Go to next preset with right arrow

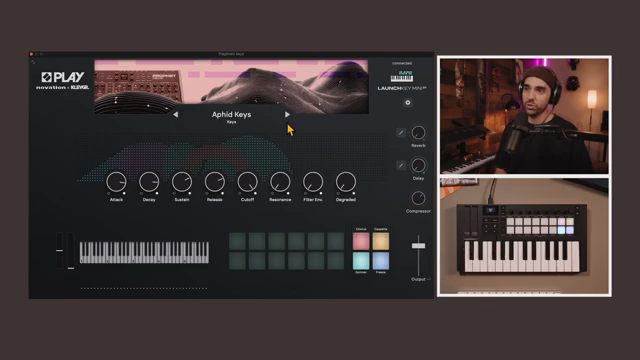click(x=287, y=115)
